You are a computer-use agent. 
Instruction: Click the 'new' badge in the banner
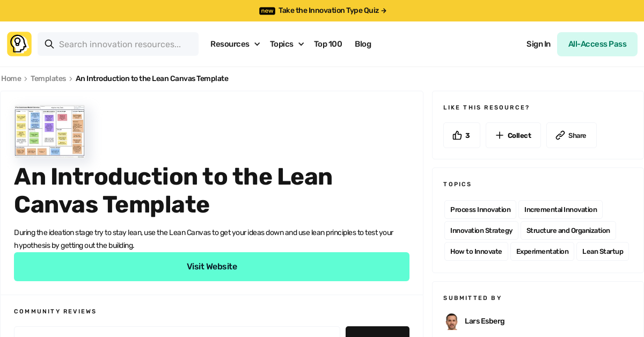click(267, 11)
